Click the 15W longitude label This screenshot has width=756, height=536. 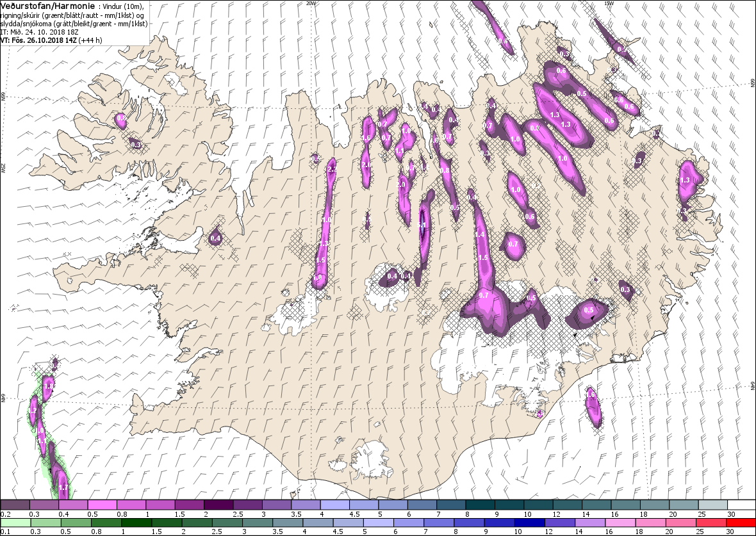[609, 3]
